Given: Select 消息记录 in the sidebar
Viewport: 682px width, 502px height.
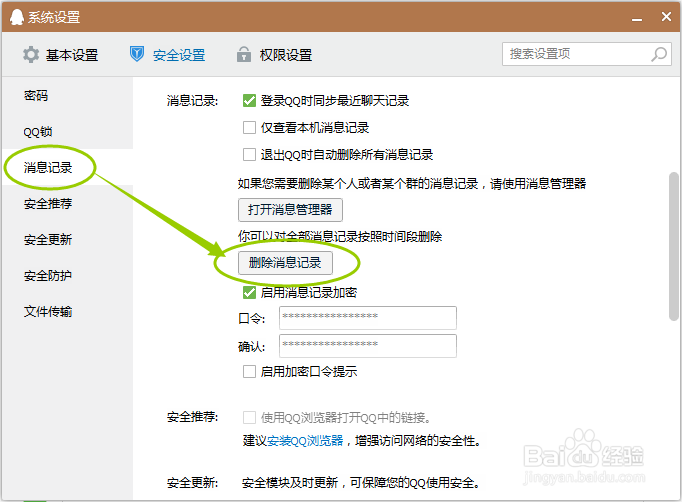Looking at the screenshot, I should click(67, 167).
